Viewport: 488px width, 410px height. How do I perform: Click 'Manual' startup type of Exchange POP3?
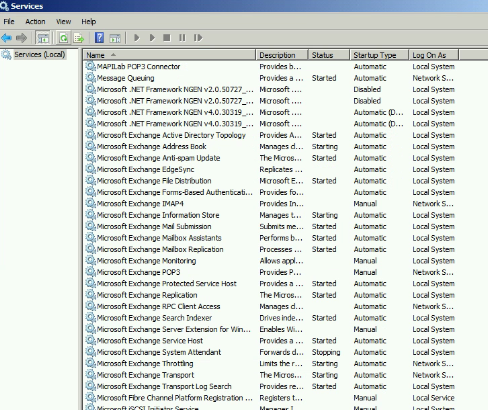[365, 272]
